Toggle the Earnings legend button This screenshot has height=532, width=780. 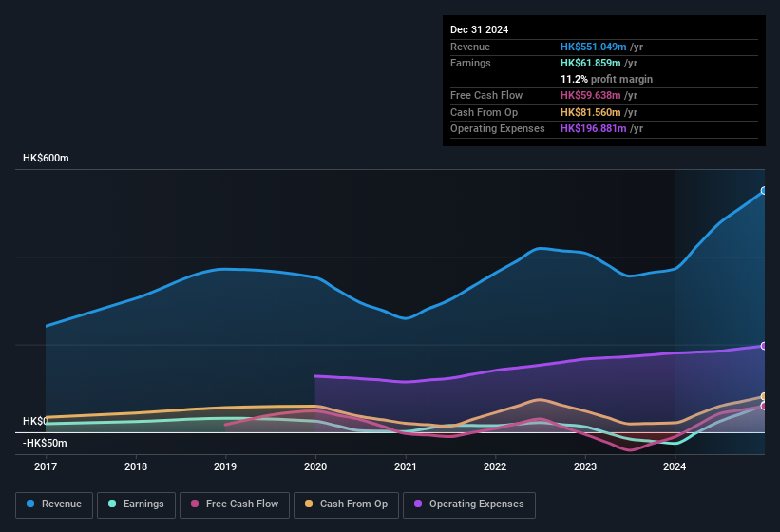pyautogui.click(x=136, y=505)
